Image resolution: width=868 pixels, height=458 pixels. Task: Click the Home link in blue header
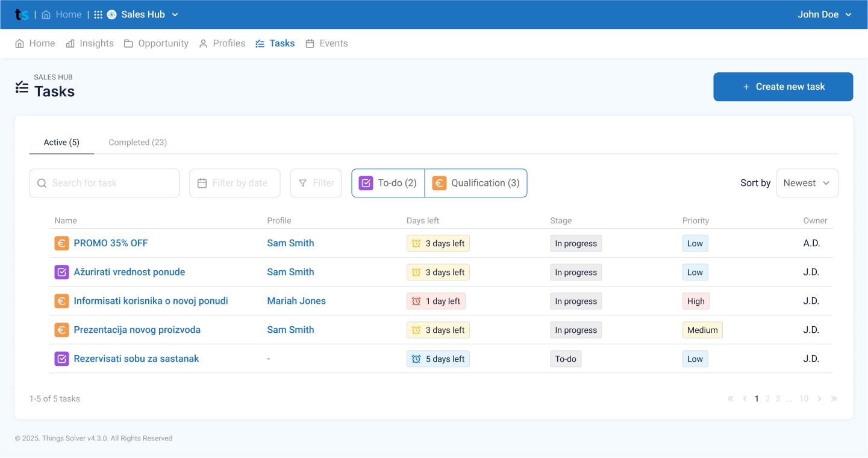(61, 14)
